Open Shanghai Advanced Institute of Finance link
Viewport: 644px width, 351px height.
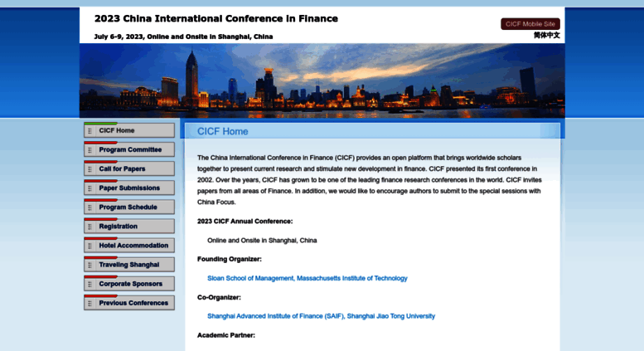click(322, 316)
